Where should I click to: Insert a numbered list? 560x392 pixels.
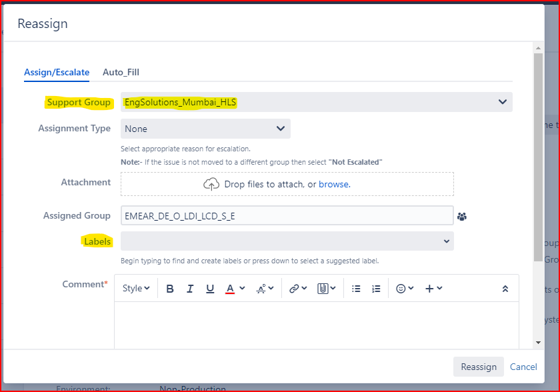(x=376, y=289)
